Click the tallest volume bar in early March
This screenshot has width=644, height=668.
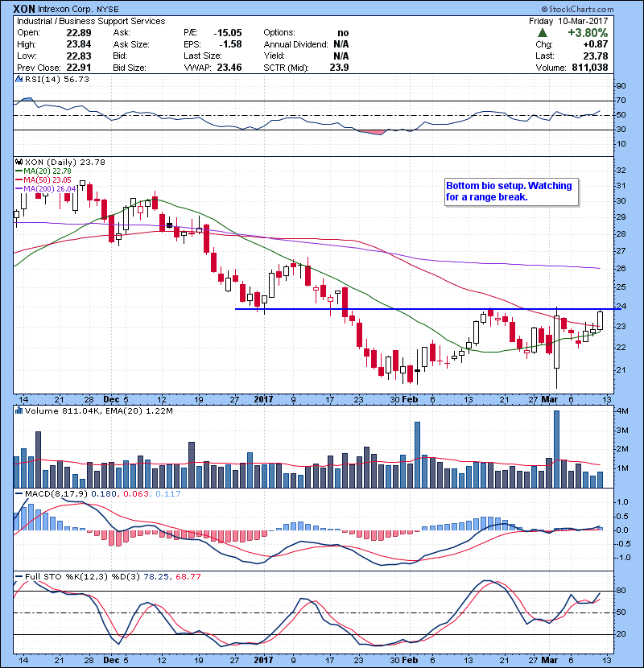click(556, 449)
